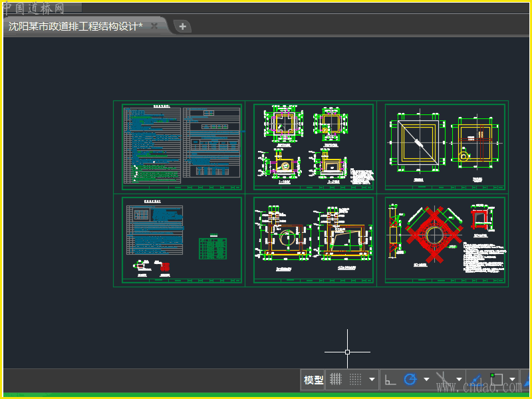The height and width of the screenshot is (399, 532).
Task: Enable polar tracking circular icon
Action: pyautogui.click(x=410, y=380)
